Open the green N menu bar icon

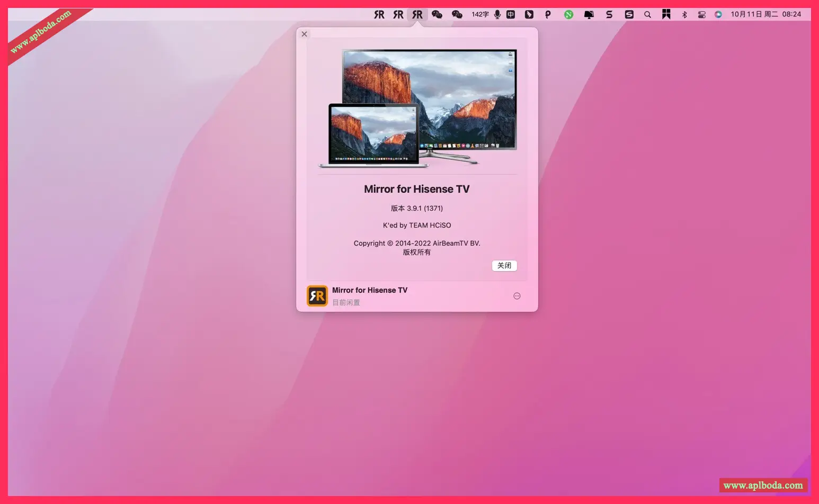click(568, 14)
